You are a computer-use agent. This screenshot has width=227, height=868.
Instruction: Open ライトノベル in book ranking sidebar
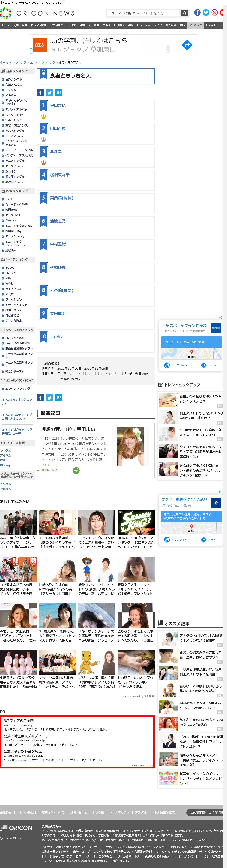(x=13, y=289)
